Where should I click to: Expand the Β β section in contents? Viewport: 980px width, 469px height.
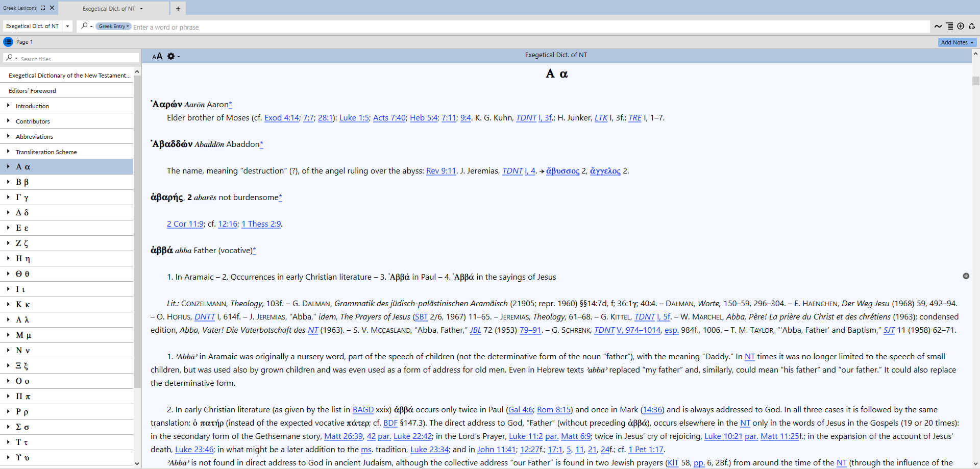click(8, 182)
